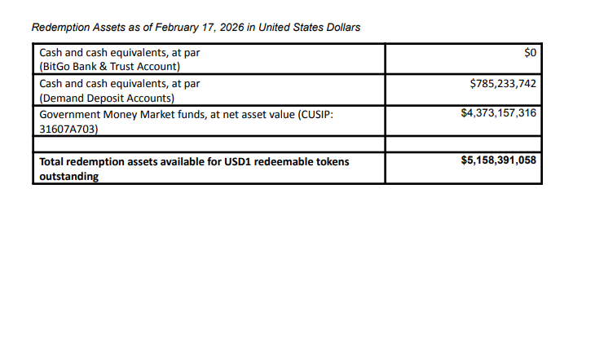Click the empty left cell above the total row
This screenshot has width=595, height=364.
point(209,143)
